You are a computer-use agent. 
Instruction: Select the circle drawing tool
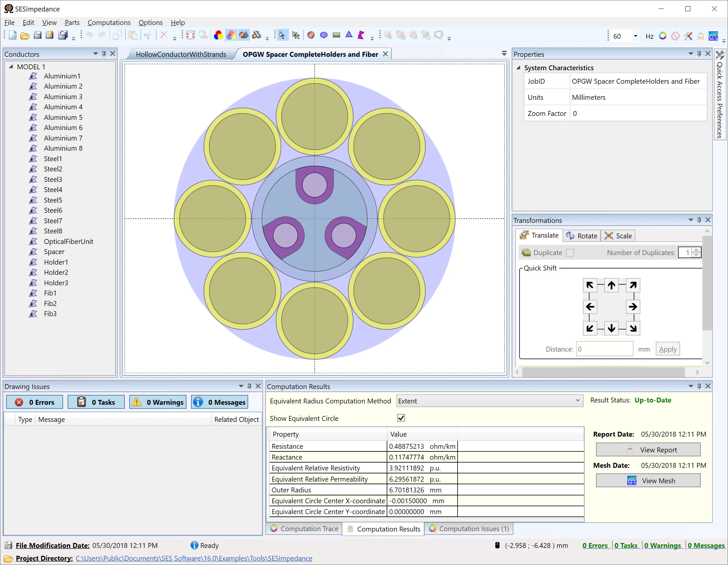pos(311,35)
